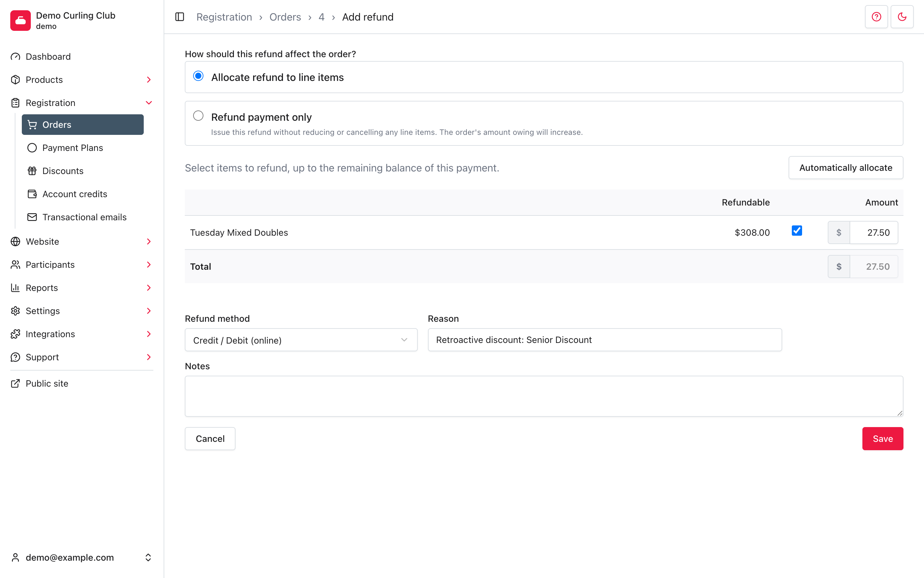Click the Participants people icon
Screen dimensions: 924x578
click(x=15, y=265)
